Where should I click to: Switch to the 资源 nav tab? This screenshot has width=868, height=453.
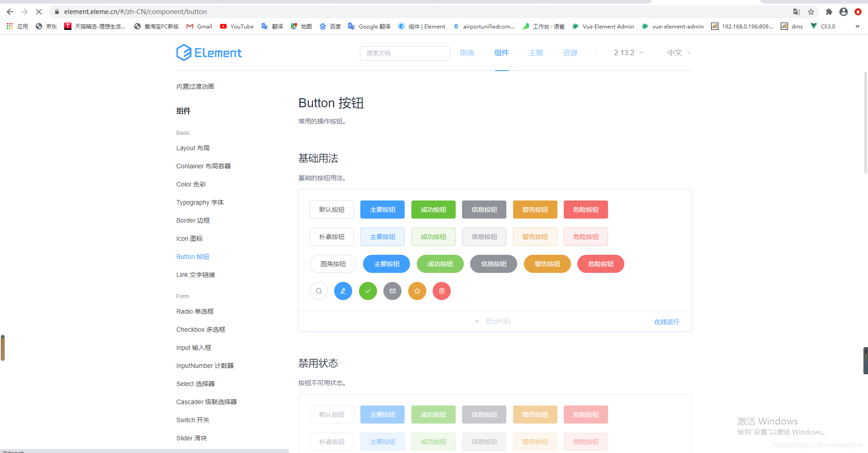(570, 52)
